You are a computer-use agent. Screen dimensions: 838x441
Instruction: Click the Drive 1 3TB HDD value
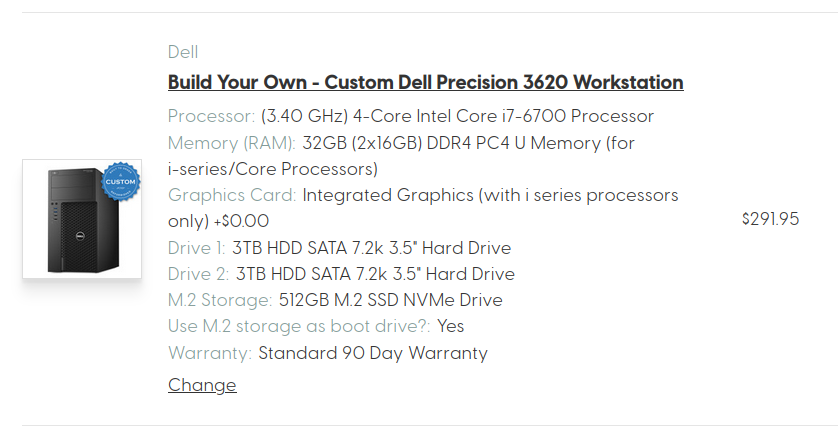click(x=371, y=248)
